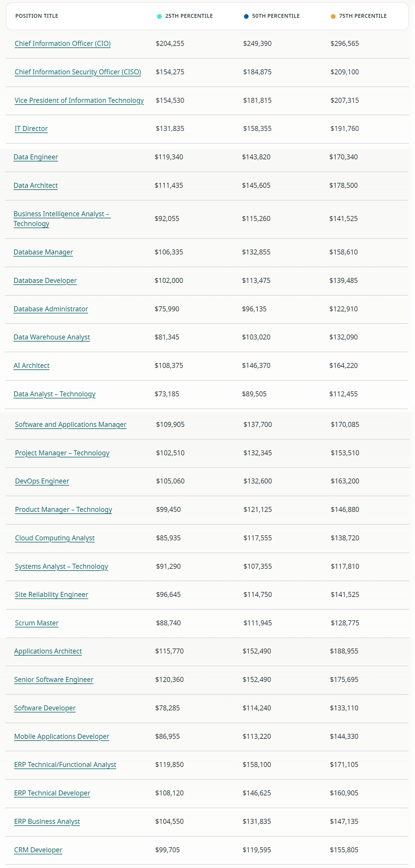Open the Mobile Applications Developer link

pos(62,736)
